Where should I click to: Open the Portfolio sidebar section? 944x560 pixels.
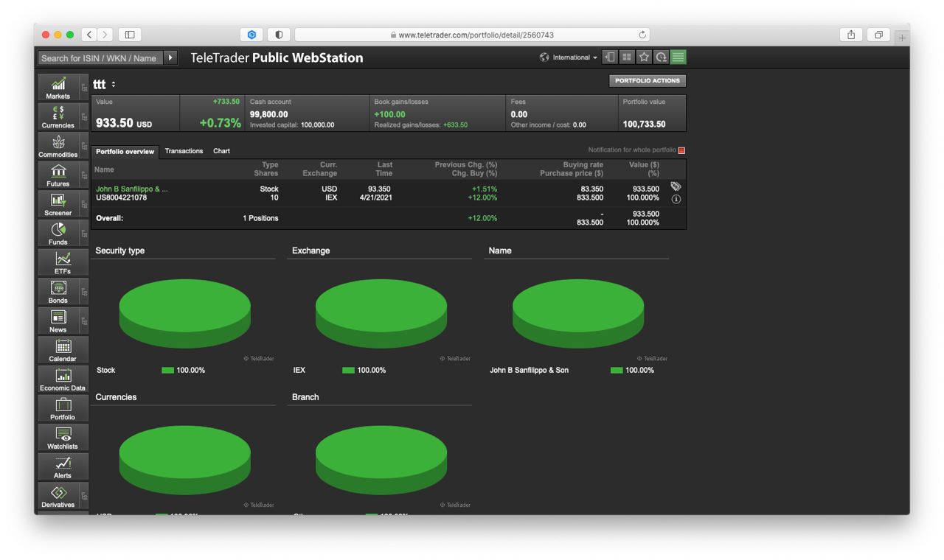[63, 407]
